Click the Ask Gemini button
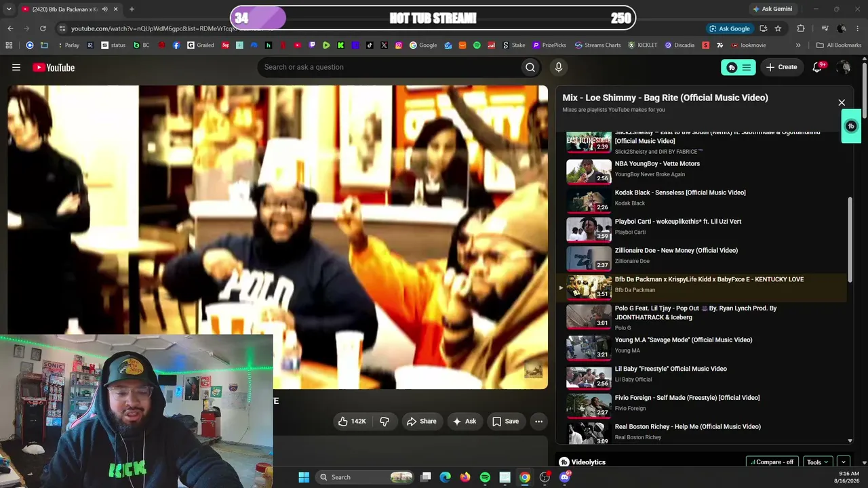This screenshot has width=868, height=488. (x=772, y=9)
